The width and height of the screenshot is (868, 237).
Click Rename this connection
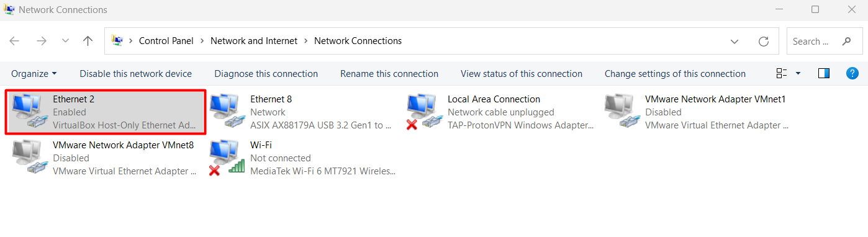coord(389,73)
